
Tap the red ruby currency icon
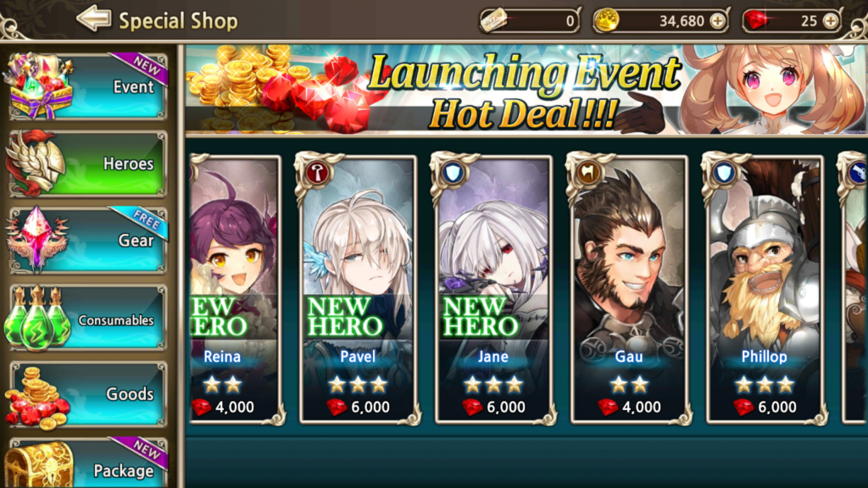[x=756, y=20]
